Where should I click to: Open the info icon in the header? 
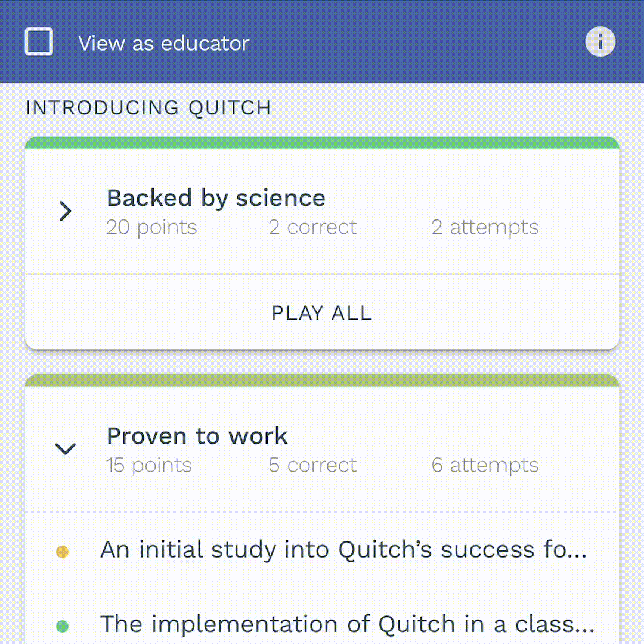600,42
